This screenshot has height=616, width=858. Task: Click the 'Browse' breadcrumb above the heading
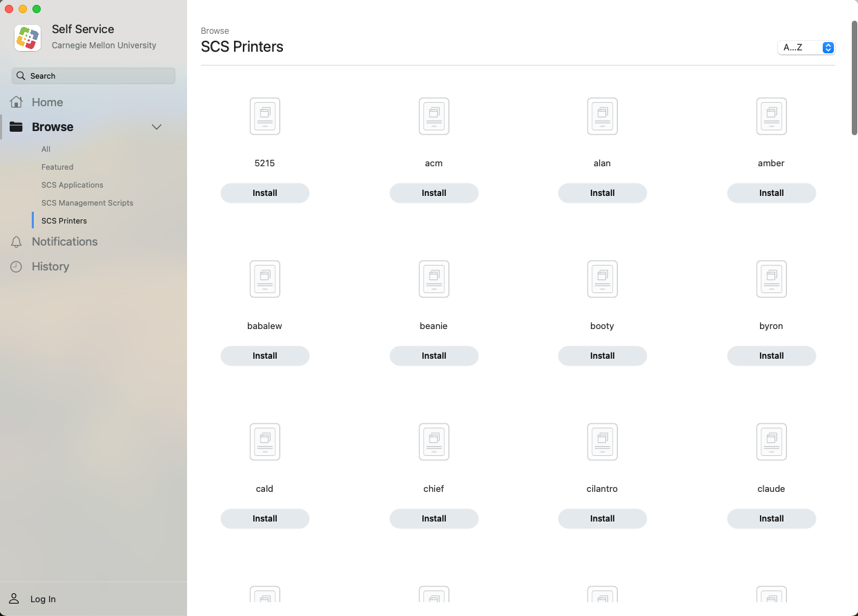(x=215, y=31)
